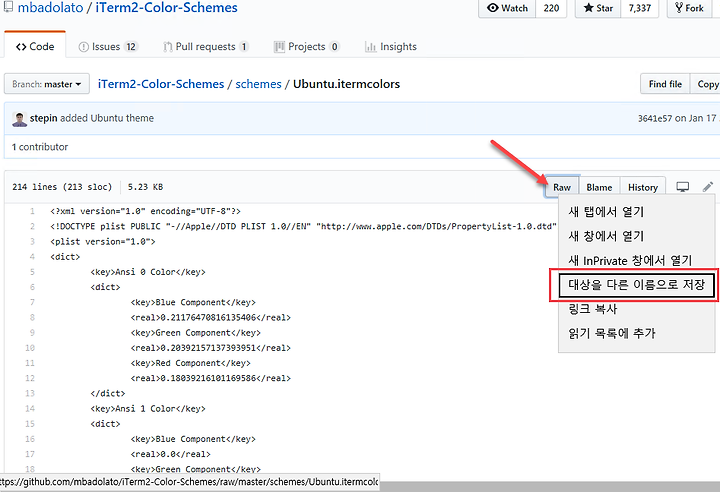Choose '대상을 다른 이름으로 저장' menu entry
The image size is (720, 492).
point(636,285)
